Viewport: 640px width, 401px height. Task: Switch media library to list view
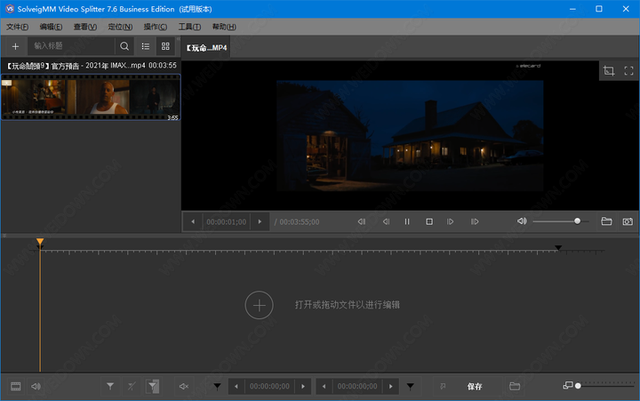pyautogui.click(x=145, y=46)
